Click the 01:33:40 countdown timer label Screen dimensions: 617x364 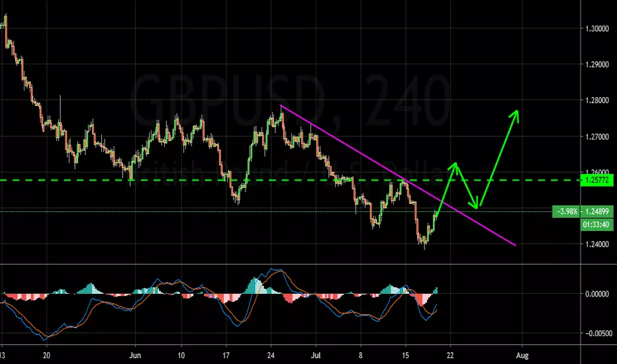pos(597,225)
